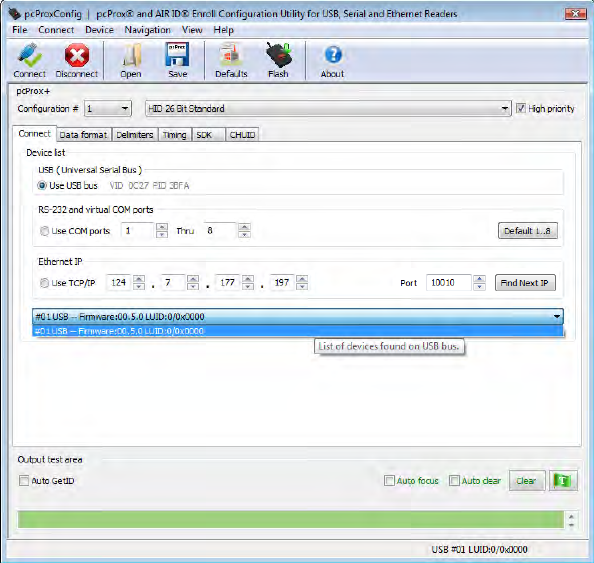Collapse the USB device list dropdown arrow
The image size is (594, 563).
557,316
